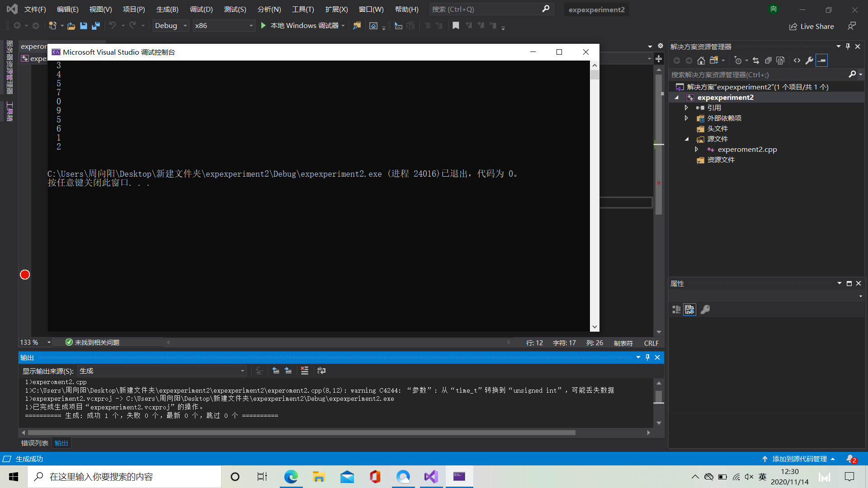The width and height of the screenshot is (868, 488).
Task: Expand the 引用 references tree node
Action: click(x=686, y=108)
